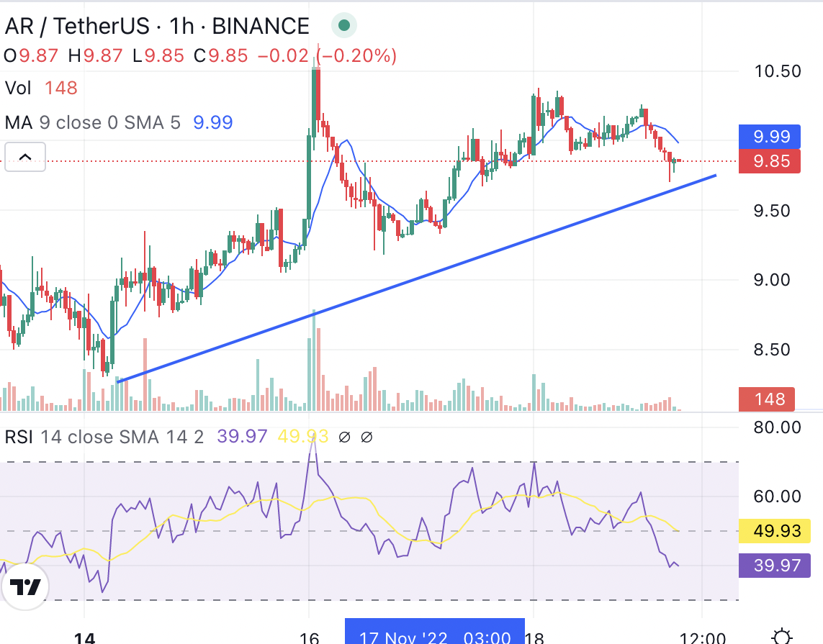Click the first null symbol in RSI legend

[344, 437]
